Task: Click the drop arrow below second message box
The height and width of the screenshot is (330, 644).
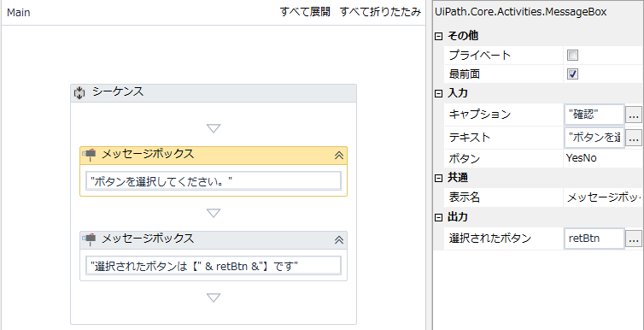Action: pyautogui.click(x=214, y=298)
